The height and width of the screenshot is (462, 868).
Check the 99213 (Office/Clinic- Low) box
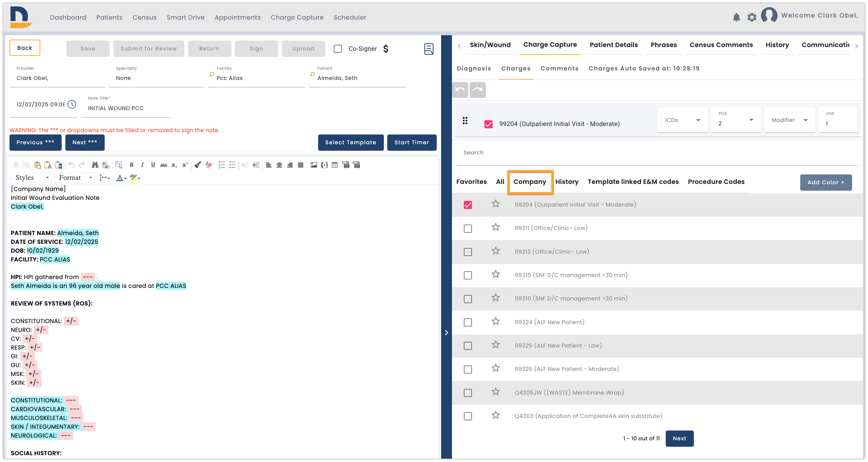(x=468, y=252)
